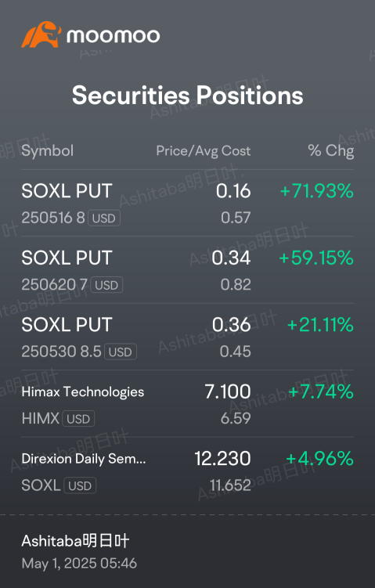The width and height of the screenshot is (375, 588).
Task: Open the SOXL PUT 250620 7 position
Action: tap(188, 269)
